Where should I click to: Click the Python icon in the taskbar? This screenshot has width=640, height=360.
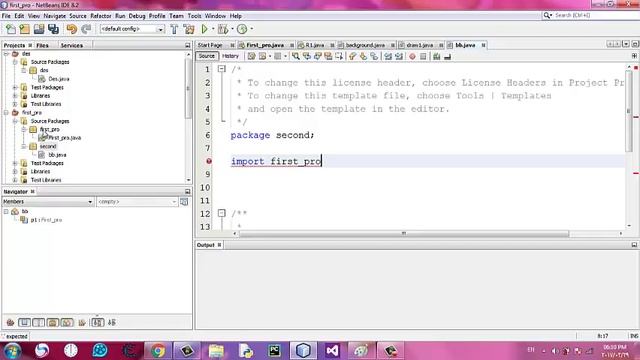pos(245,351)
